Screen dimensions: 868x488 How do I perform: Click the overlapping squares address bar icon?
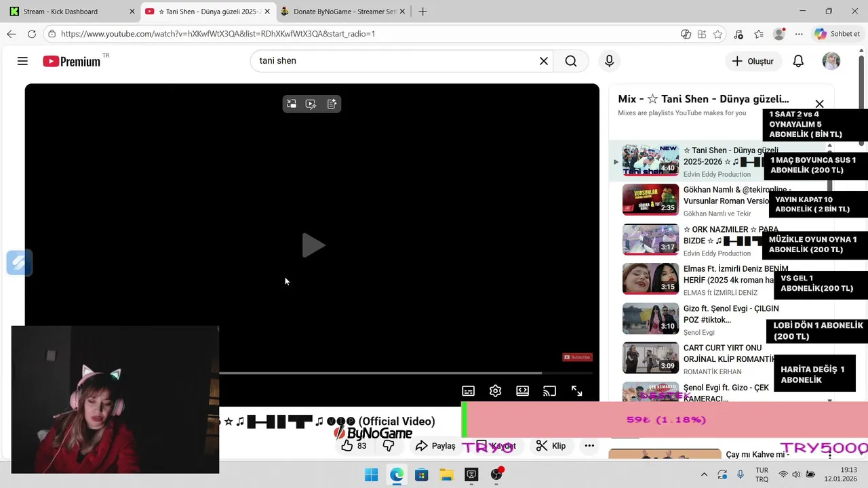[686, 34]
